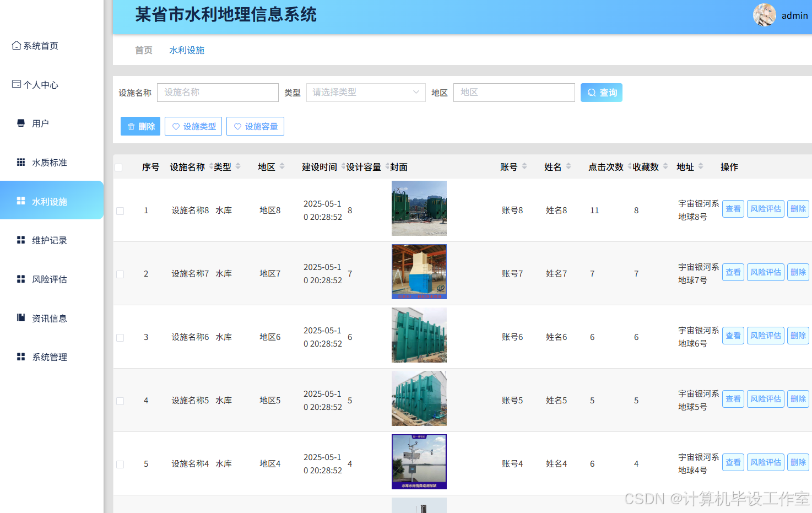Sort by 点击次数 column arrows
The height and width of the screenshot is (513, 812).
click(630, 166)
